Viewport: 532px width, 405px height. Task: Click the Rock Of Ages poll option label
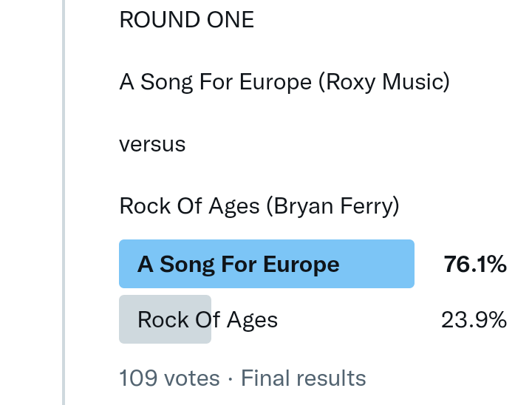208,319
